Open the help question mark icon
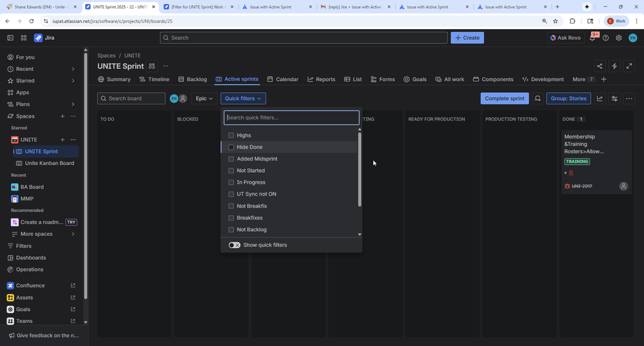Image resolution: width=644 pixels, height=346 pixels. tap(605, 38)
